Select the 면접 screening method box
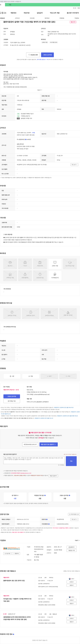This screenshot has width=80, height=644. click(x=31, y=376)
